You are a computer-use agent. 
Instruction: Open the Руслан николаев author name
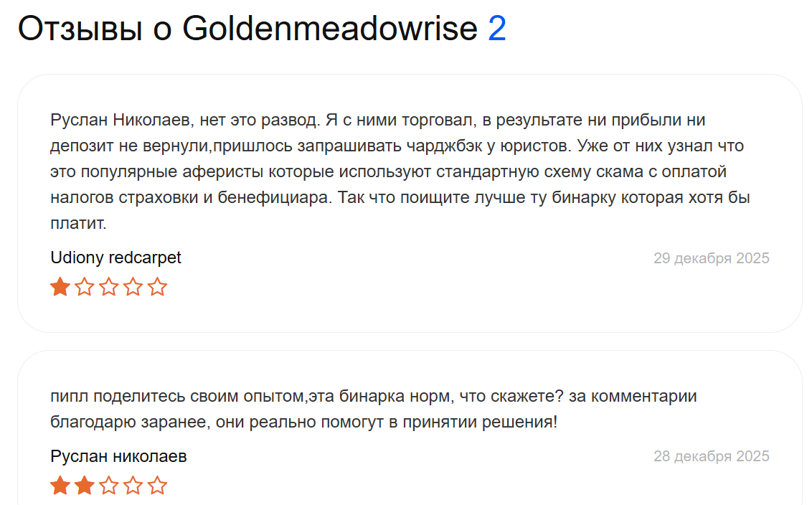point(118,456)
